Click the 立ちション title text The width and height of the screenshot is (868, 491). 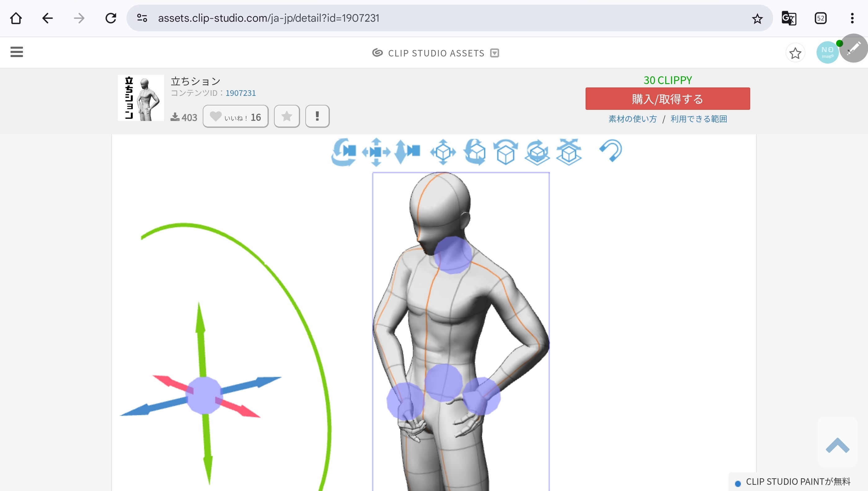pos(195,81)
